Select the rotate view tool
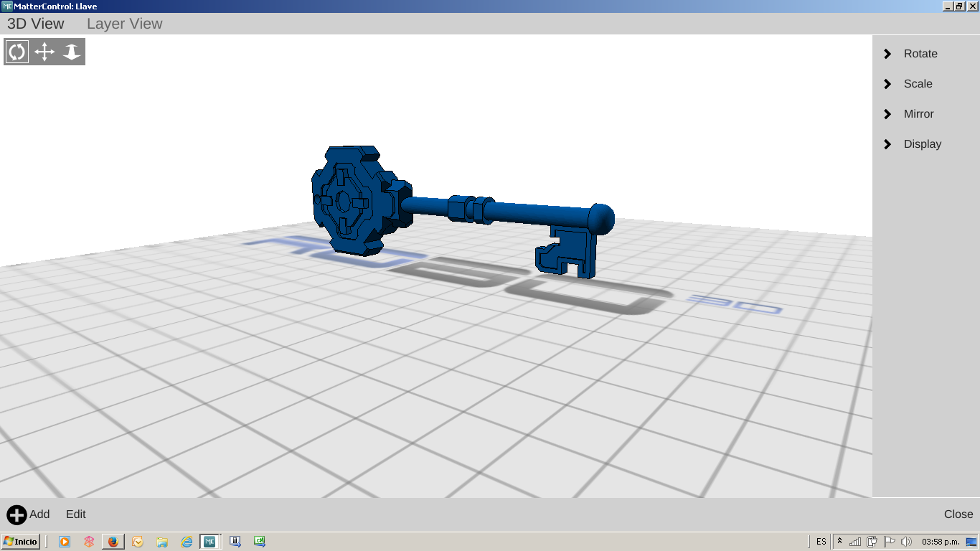 17,52
